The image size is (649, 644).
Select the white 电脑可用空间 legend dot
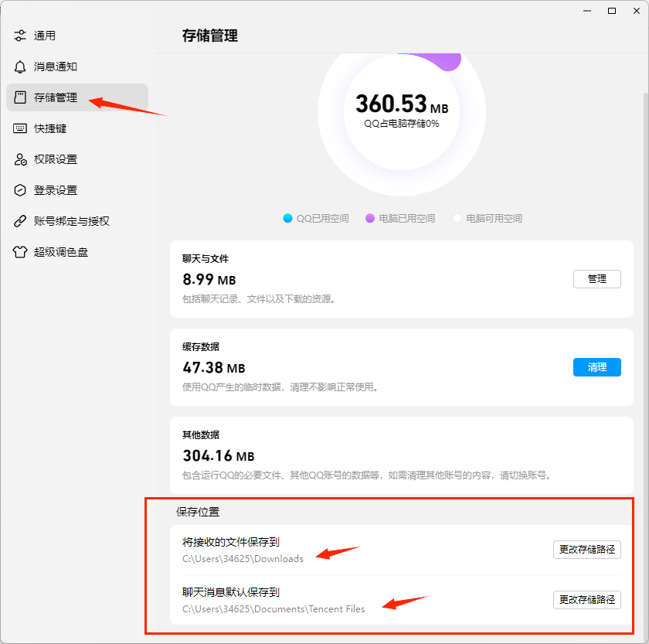(x=457, y=219)
